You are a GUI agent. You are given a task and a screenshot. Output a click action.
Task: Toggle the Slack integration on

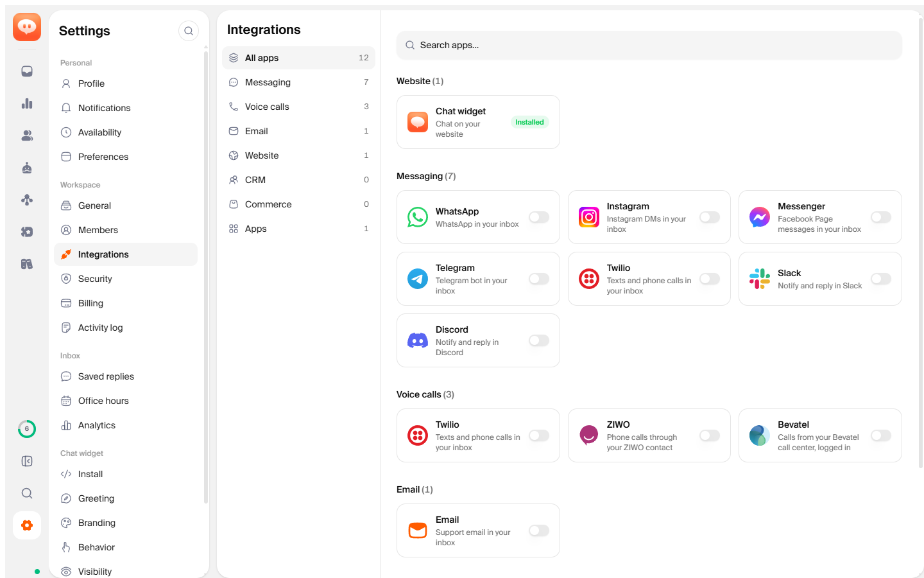(881, 279)
